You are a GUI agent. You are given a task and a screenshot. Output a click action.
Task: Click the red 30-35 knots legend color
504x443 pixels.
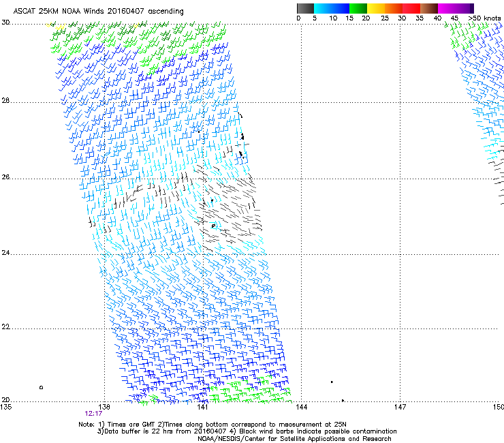tap(411, 8)
